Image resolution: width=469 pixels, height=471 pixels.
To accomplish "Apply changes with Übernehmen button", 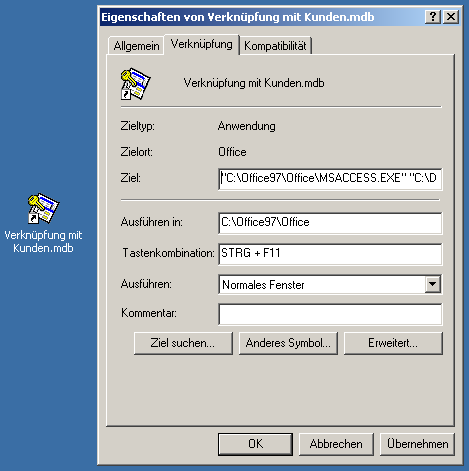I will [417, 444].
